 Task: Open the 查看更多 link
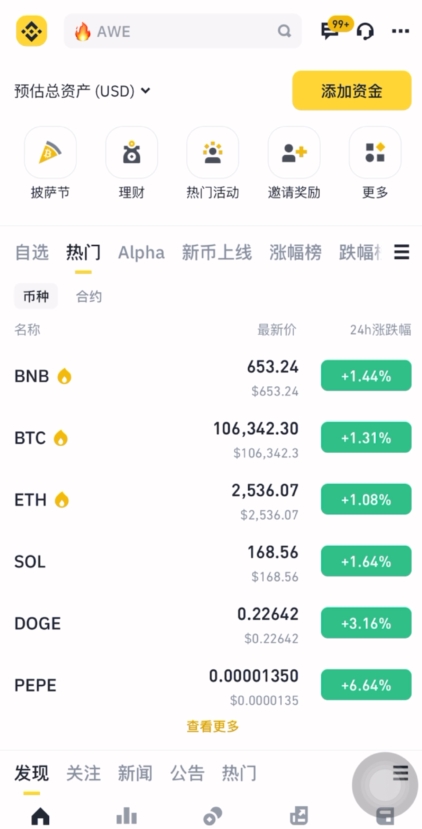pyautogui.click(x=213, y=726)
